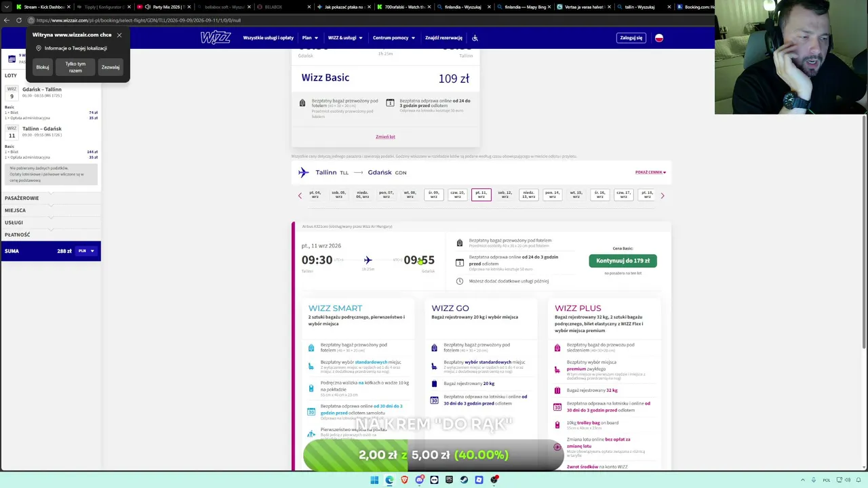This screenshot has height=488, width=868.
Task: Click Zmień lot link
Action: pos(385,137)
